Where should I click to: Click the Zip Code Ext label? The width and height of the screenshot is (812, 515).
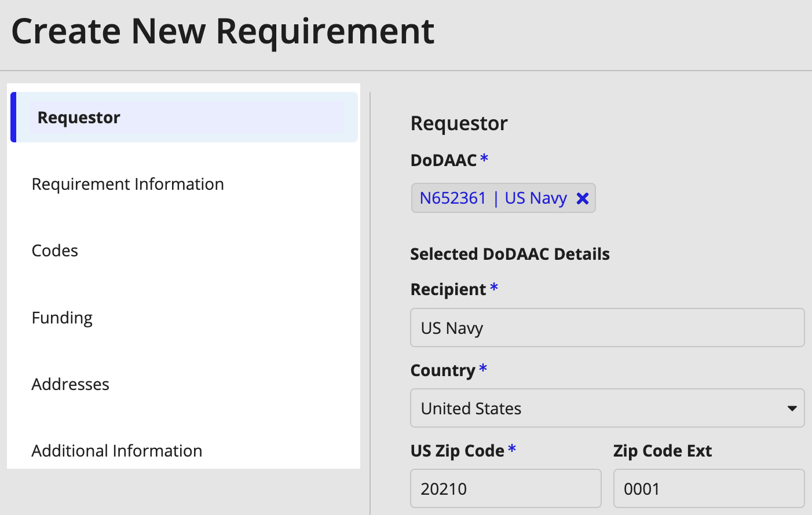pos(663,451)
